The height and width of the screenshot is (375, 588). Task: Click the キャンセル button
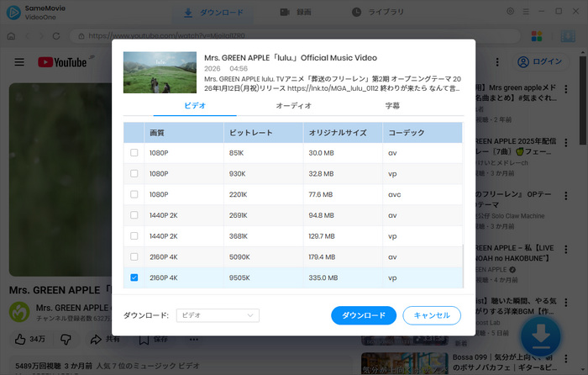pyautogui.click(x=432, y=315)
